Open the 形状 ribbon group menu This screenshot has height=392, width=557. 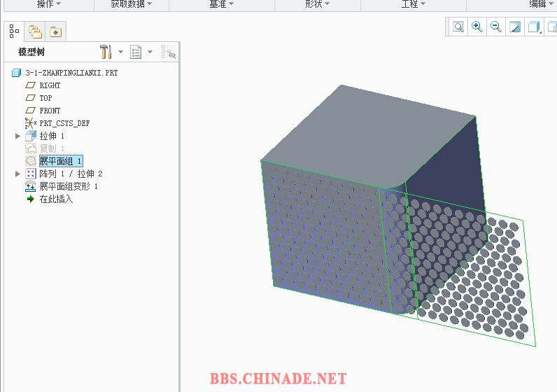317,4
